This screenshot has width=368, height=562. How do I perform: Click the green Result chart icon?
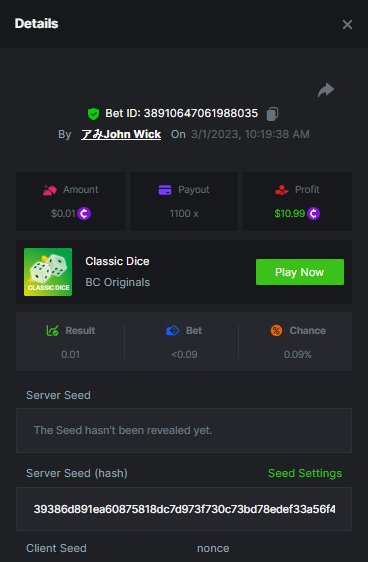coord(52,330)
